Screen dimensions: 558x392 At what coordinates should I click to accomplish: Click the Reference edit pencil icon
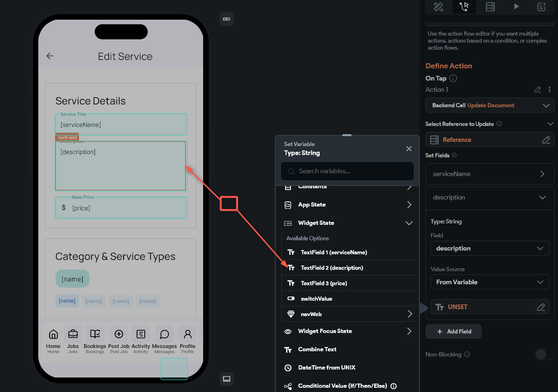(546, 139)
